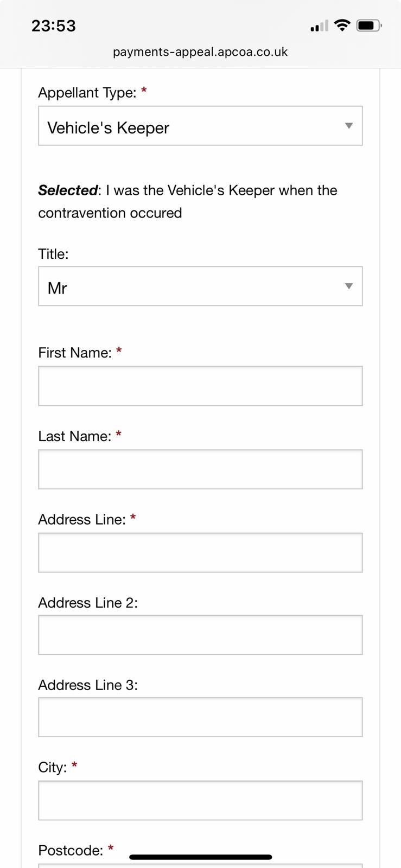Select the Address Line 3 text box
This screenshot has height=868, width=401.
click(200, 717)
